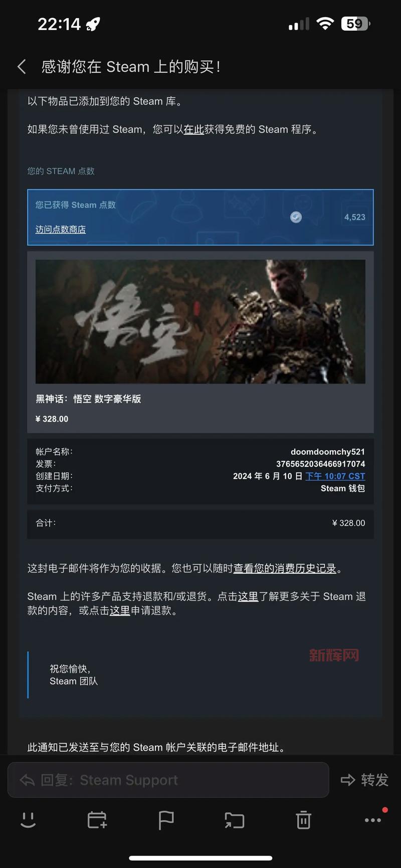Screen dimensions: 401x868
Task: Tap the second 这里 link to request a refund
Action: click(120, 610)
